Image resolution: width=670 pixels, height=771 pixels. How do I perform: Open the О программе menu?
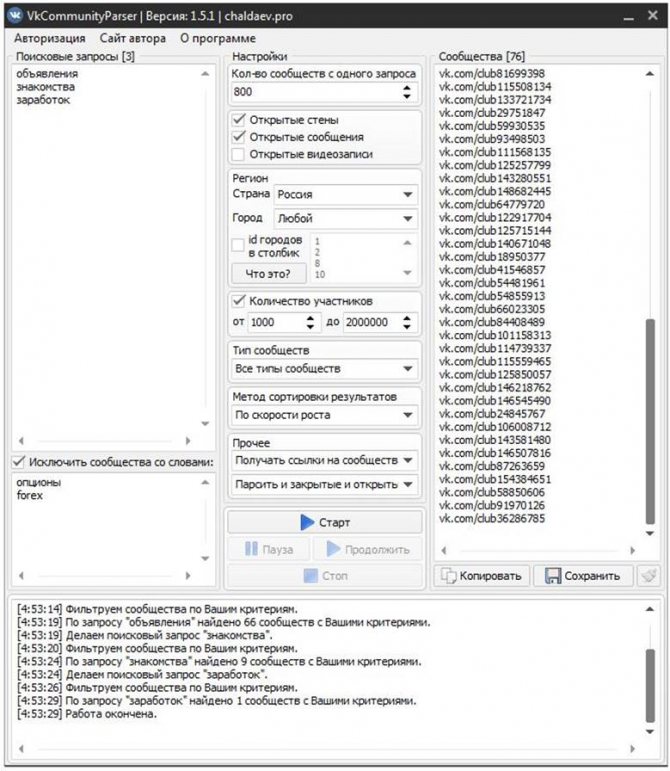pyautogui.click(x=218, y=38)
